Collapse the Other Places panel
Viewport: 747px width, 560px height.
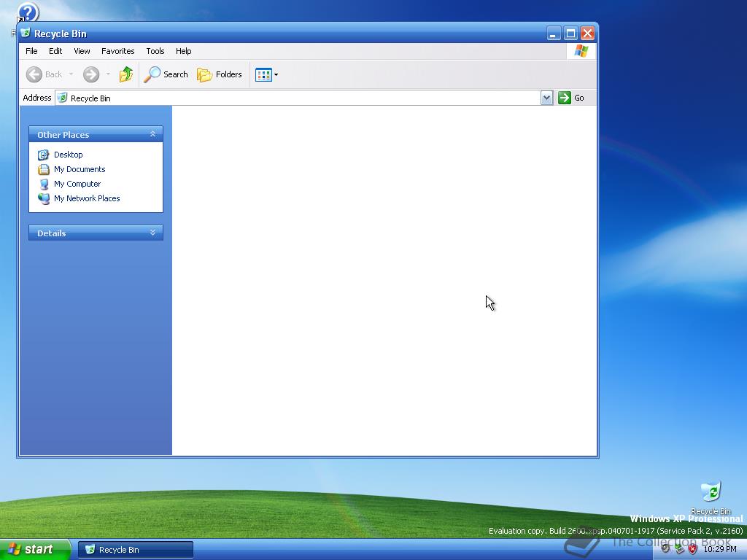click(153, 134)
